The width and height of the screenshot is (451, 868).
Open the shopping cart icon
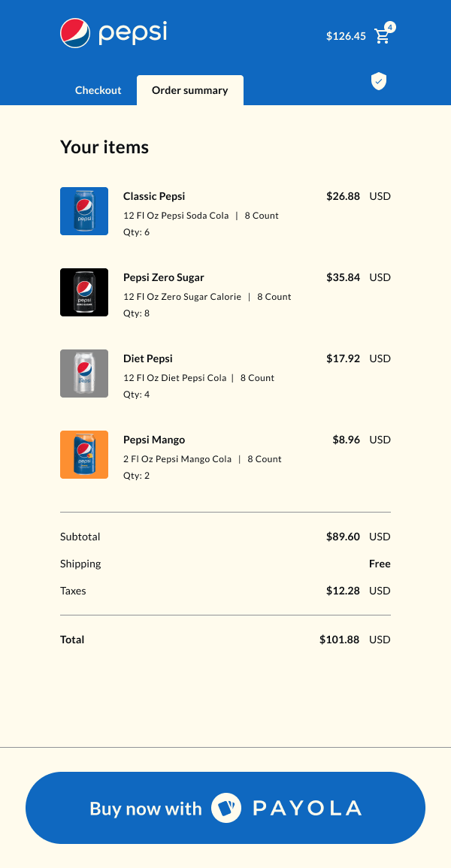click(382, 37)
